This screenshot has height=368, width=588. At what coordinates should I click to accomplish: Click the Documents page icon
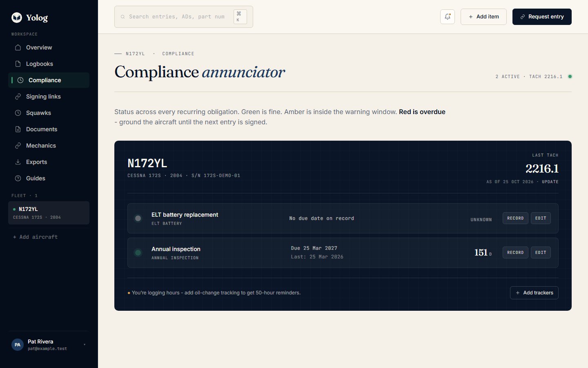click(x=18, y=129)
